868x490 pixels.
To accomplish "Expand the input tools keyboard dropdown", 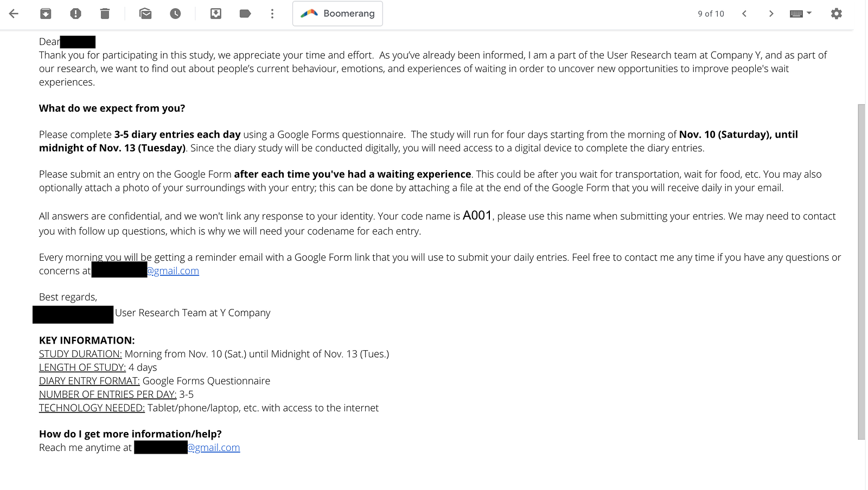I will click(801, 14).
